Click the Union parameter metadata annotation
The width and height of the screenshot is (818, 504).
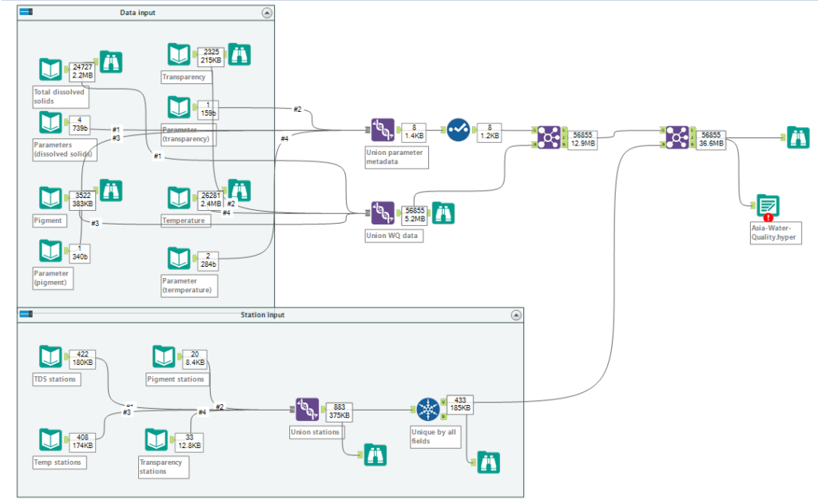[397, 157]
